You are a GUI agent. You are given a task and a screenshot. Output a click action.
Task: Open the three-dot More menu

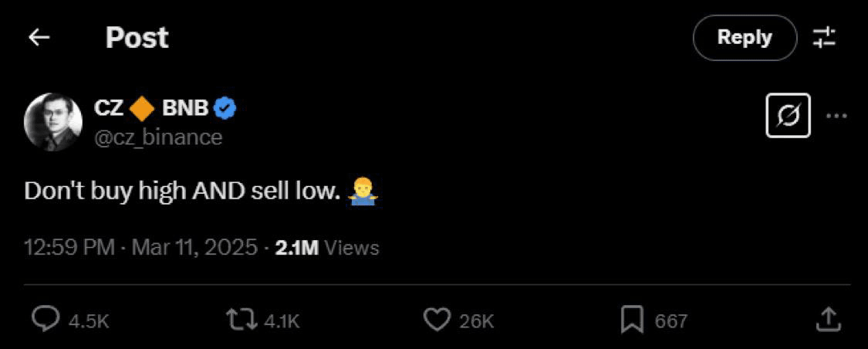[x=836, y=116]
